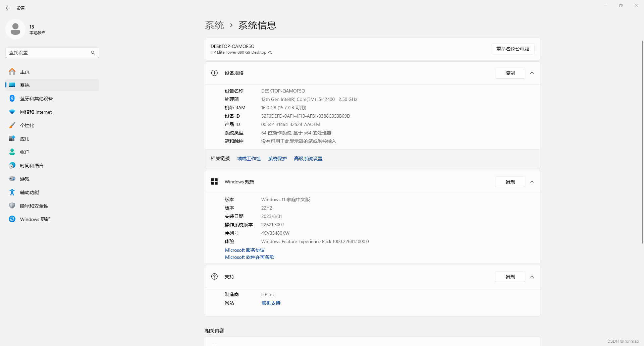The image size is (644, 346).
Task: Select Windows 11 家庭中文版 edition text
Action: 285,199
